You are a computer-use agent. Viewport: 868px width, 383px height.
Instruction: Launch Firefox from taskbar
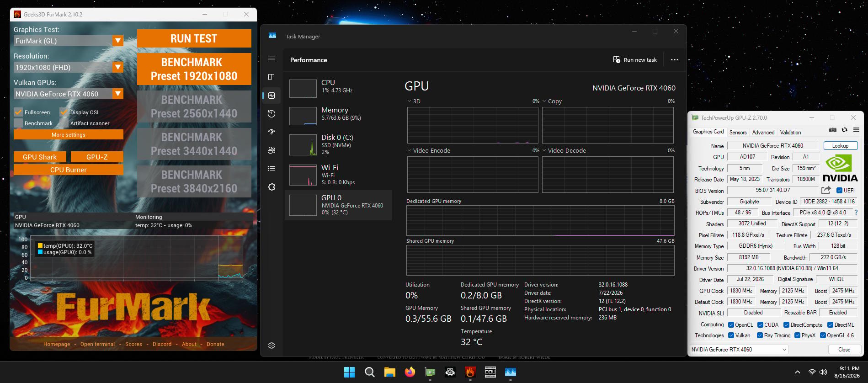click(410, 372)
